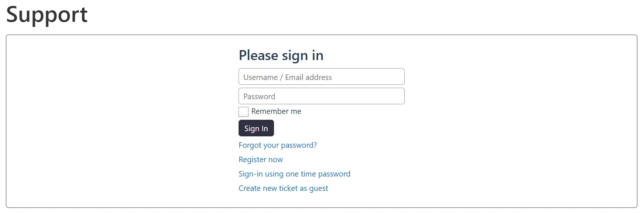This screenshot has height=213, width=644.
Task: Create a guest ticket via the link
Action: pyautogui.click(x=283, y=188)
